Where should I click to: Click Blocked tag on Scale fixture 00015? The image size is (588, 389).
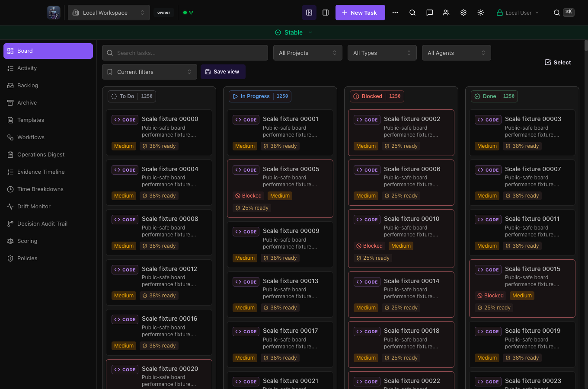(490, 296)
